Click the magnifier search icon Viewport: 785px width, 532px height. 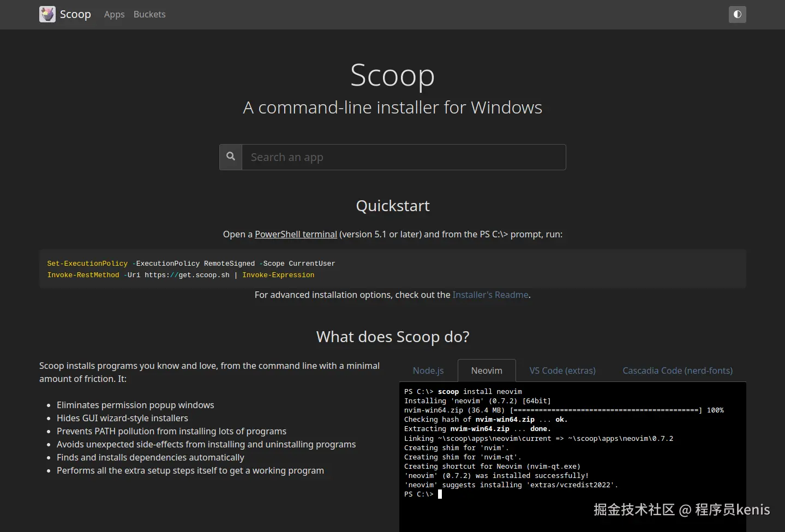(231, 157)
